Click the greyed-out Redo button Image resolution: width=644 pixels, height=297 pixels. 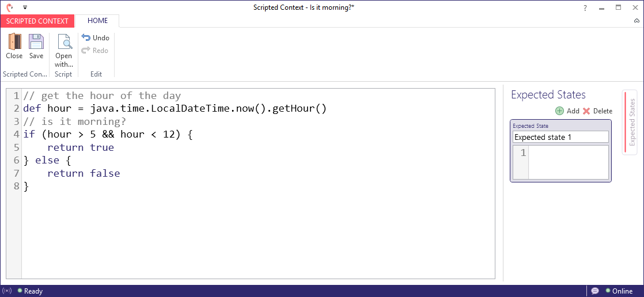click(x=95, y=51)
